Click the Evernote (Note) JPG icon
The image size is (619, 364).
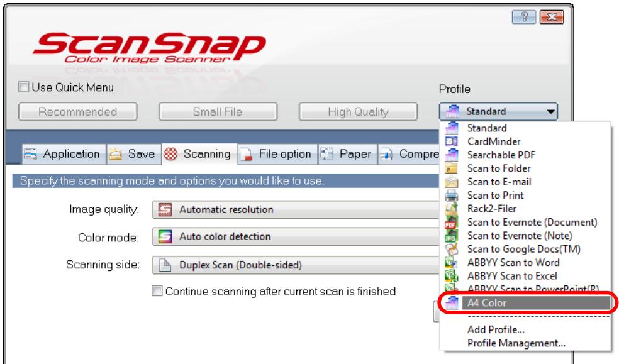[452, 235]
